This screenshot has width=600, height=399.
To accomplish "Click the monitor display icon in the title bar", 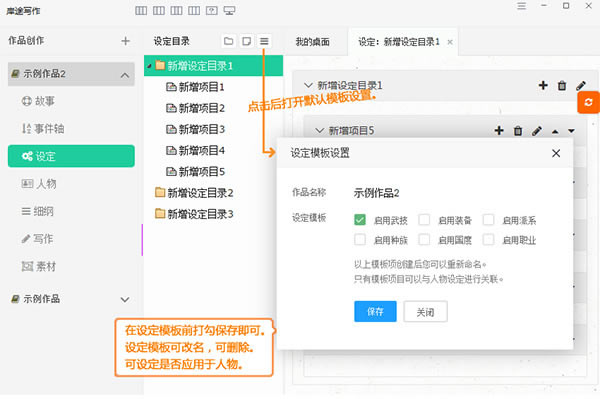I will pos(229,11).
